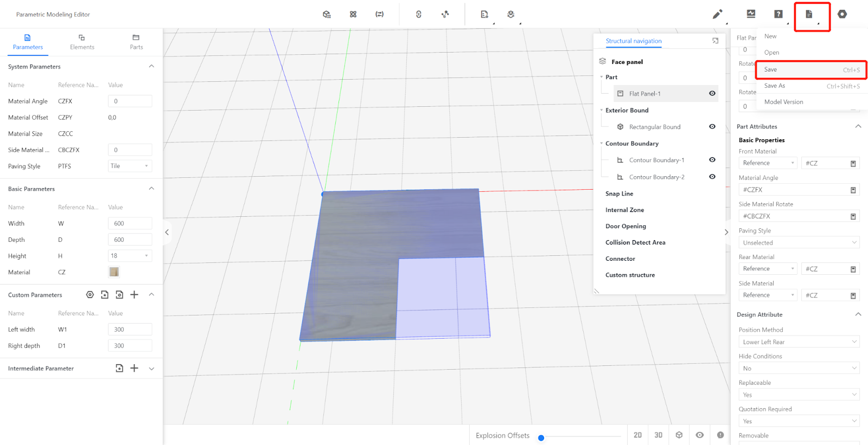Click the second export icon beside Custom Parameters
Image resolution: width=868 pixels, height=445 pixels.
pyautogui.click(x=119, y=295)
